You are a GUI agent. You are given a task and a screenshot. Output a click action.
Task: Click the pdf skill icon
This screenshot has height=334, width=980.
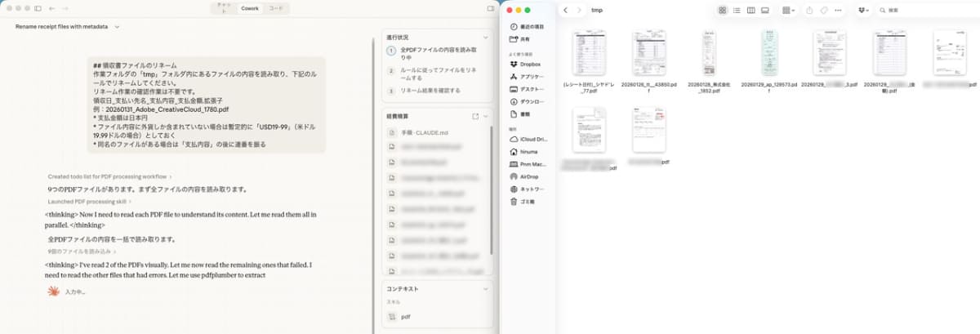393,316
